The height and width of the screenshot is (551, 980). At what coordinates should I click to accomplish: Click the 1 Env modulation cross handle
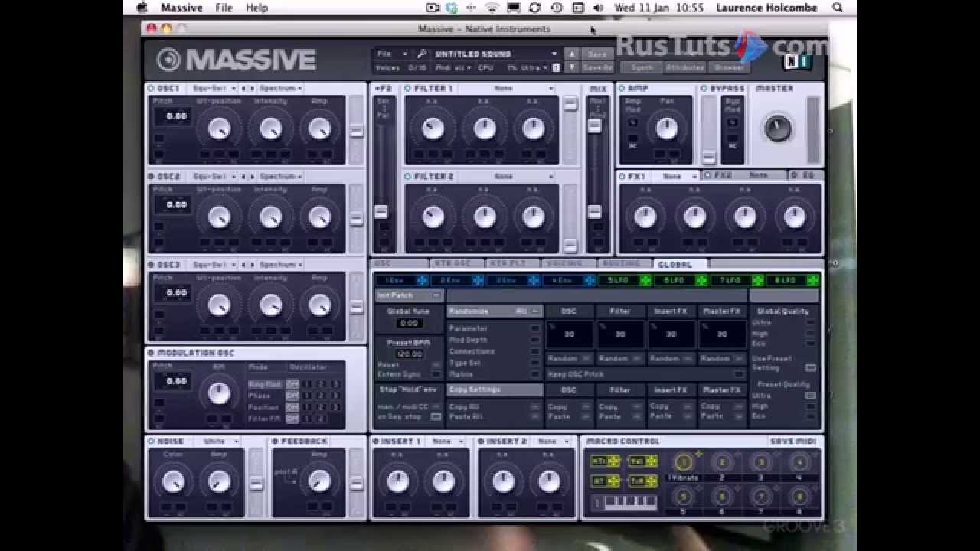[422, 281]
